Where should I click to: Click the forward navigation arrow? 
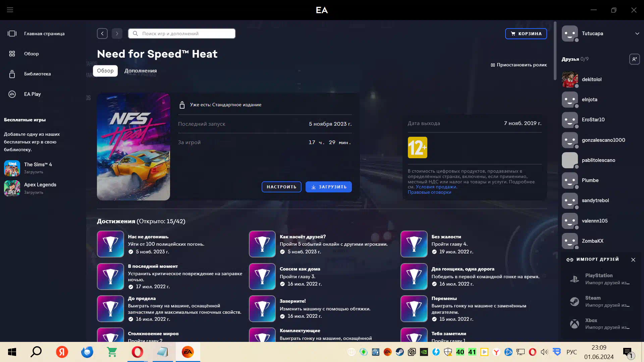coord(117,34)
